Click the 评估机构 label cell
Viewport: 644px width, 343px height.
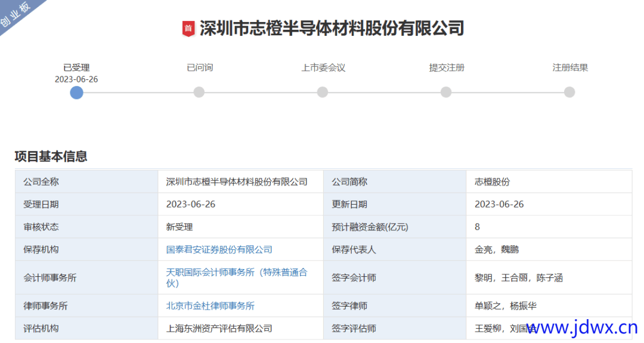click(x=86, y=328)
